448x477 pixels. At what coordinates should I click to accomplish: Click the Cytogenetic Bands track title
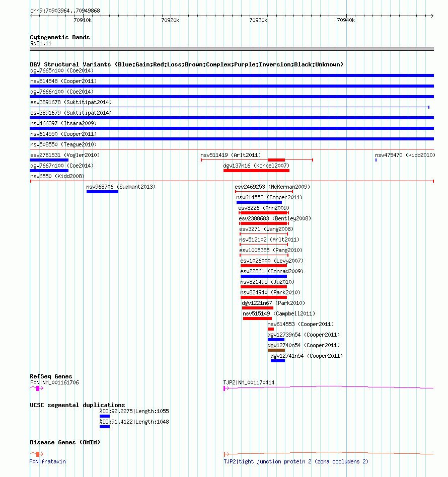pyautogui.click(x=60, y=37)
